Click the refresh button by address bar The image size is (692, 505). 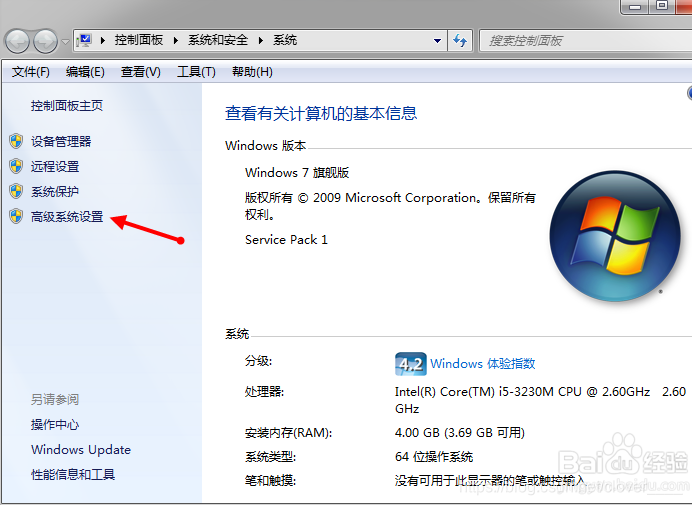460,41
